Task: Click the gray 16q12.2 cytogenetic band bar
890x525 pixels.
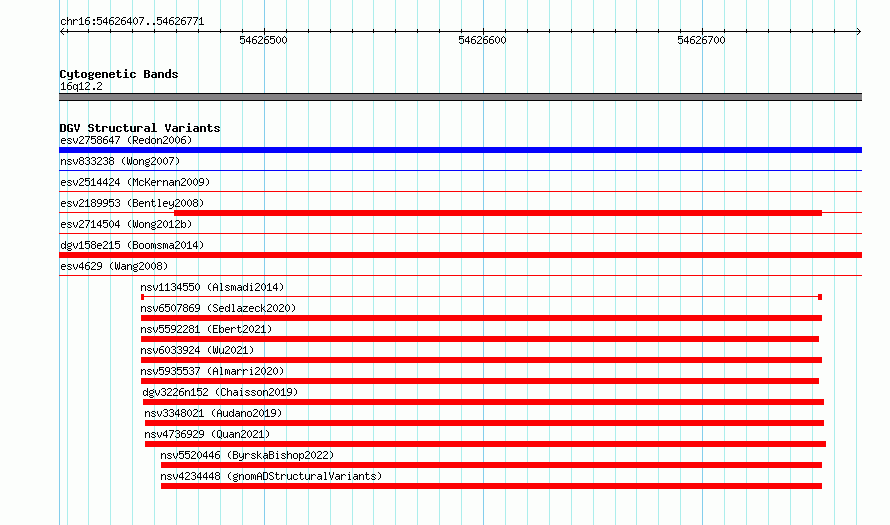Action: pyautogui.click(x=460, y=97)
